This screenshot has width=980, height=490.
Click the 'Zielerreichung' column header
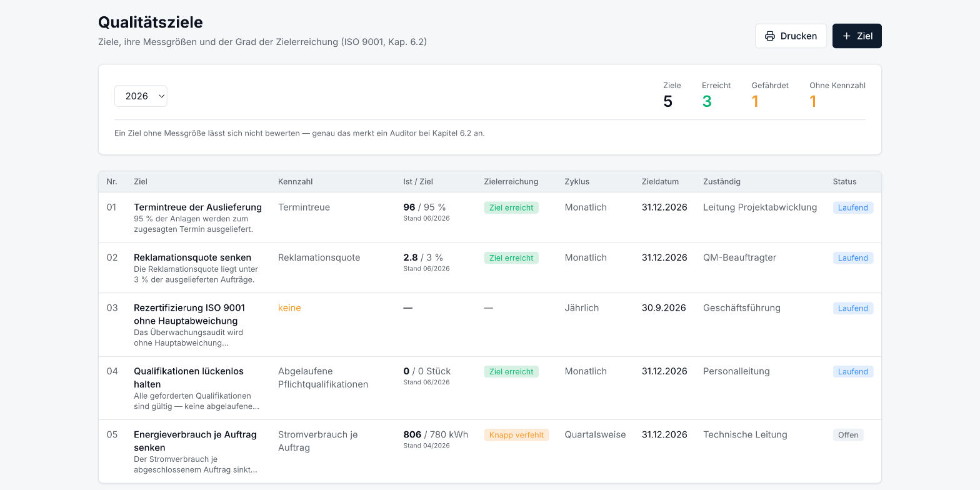[x=511, y=182]
